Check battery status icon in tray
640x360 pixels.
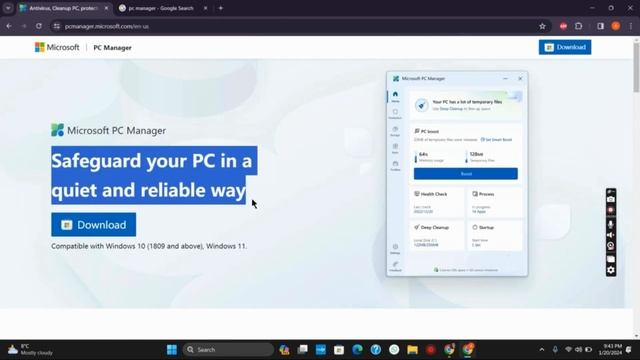pyautogui.click(x=589, y=349)
